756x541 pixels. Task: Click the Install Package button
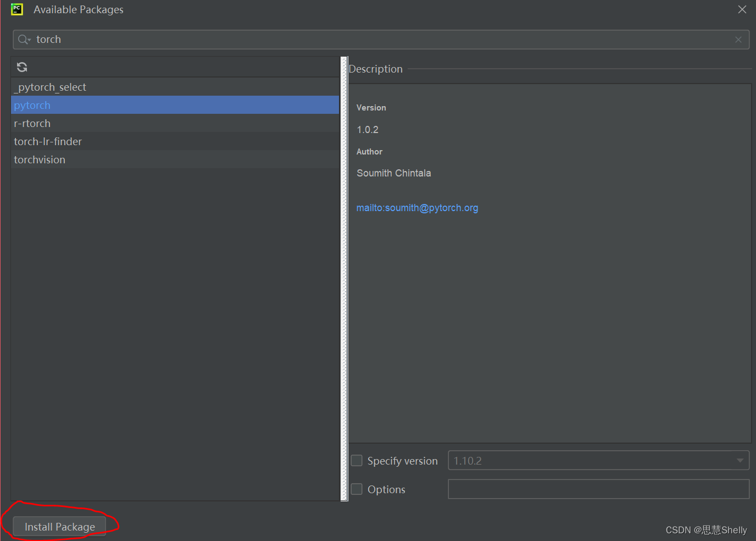pyautogui.click(x=59, y=526)
